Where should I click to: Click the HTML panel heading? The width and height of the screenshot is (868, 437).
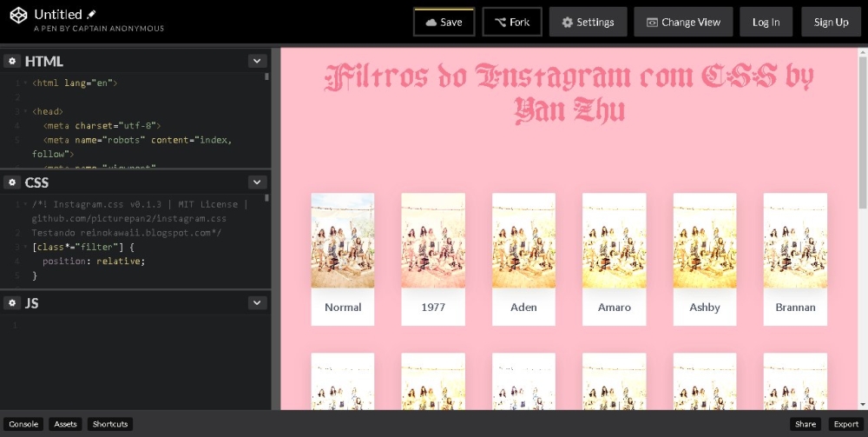(x=43, y=61)
